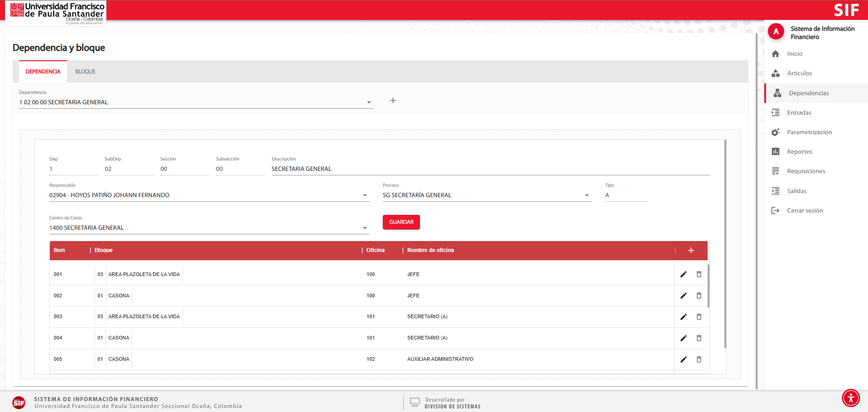Edit row 004 CASONA SECRETARIO (A)
The image size is (868, 412).
684,338
